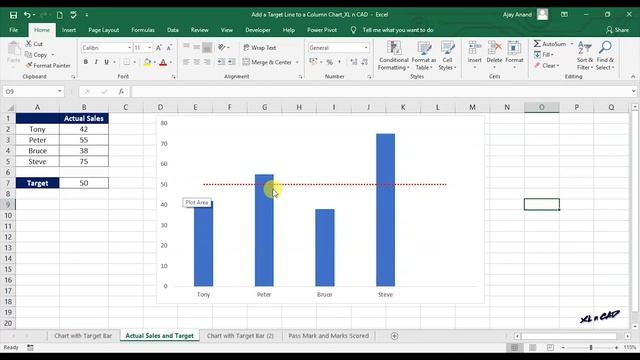The height and width of the screenshot is (360, 640).
Task: Click the Tell me what you want to do box
Action: click(x=398, y=30)
